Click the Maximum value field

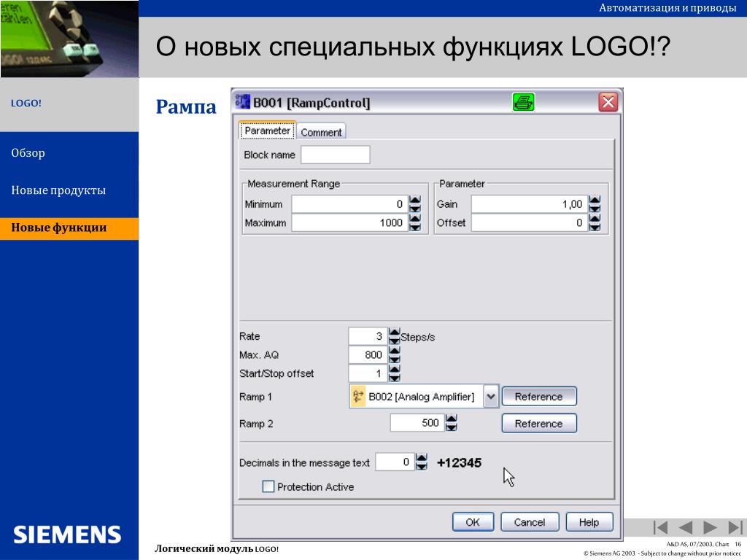click(x=349, y=223)
